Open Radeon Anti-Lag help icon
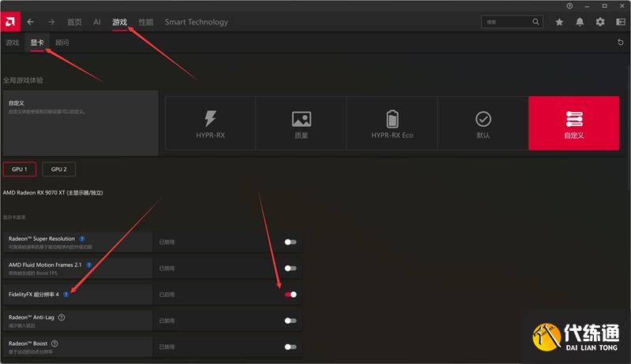The image size is (631, 364). 62,318
